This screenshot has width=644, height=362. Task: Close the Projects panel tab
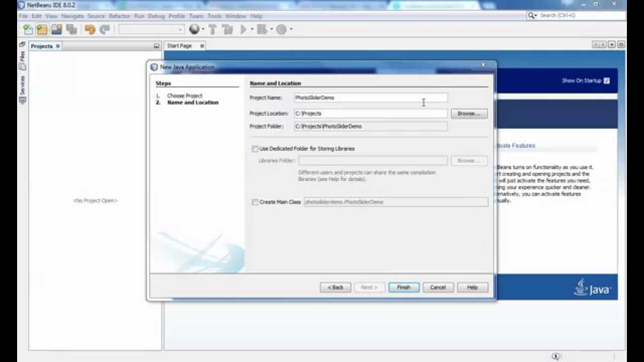tap(58, 46)
